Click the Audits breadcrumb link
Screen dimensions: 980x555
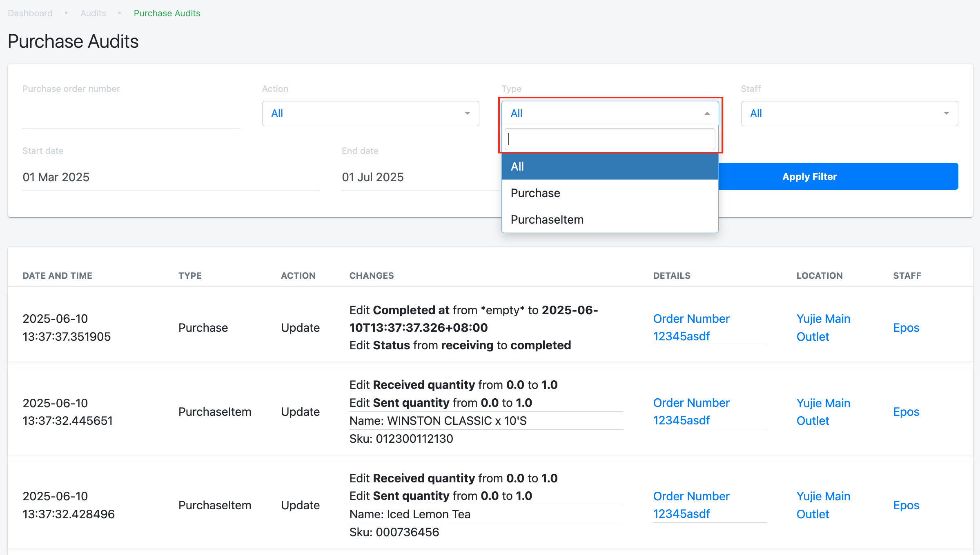pos(93,13)
